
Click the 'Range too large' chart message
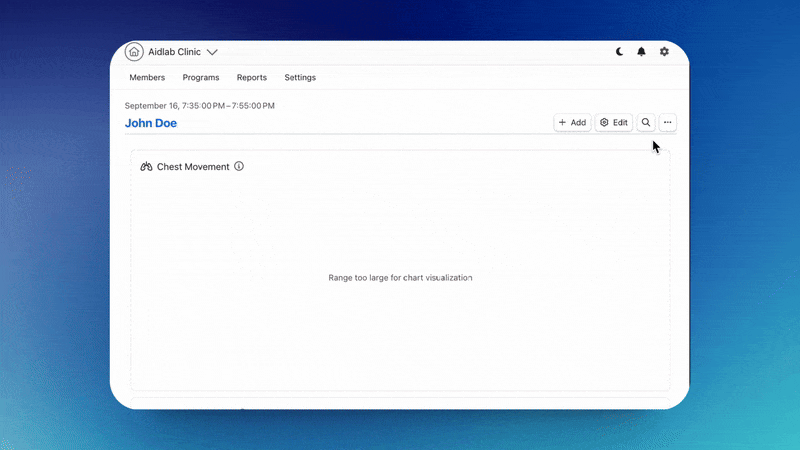400,277
